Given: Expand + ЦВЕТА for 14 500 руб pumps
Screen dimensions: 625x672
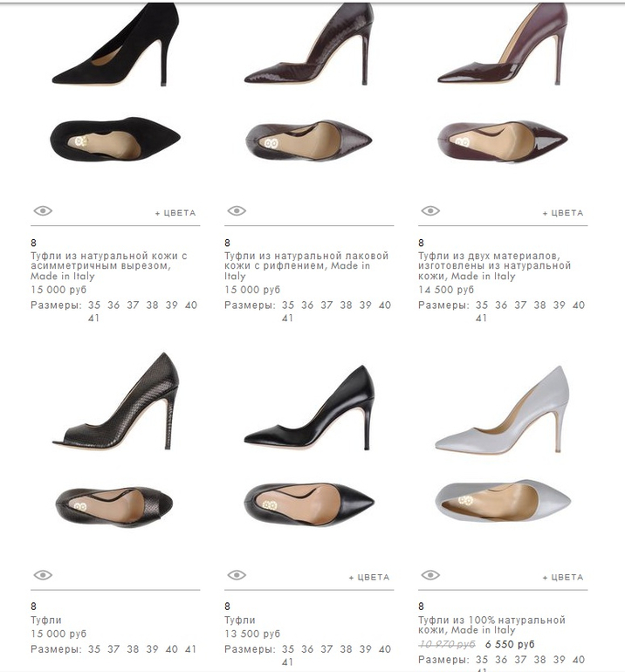Looking at the screenshot, I should (563, 213).
